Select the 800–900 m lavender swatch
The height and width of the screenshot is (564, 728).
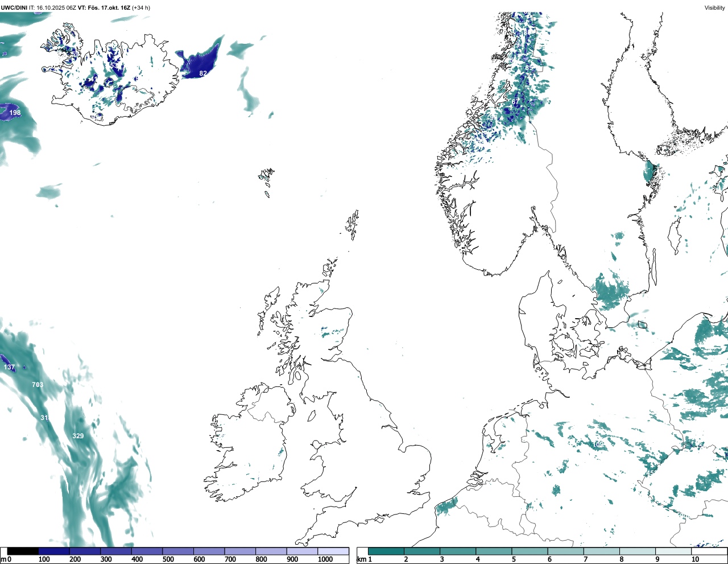(271, 551)
